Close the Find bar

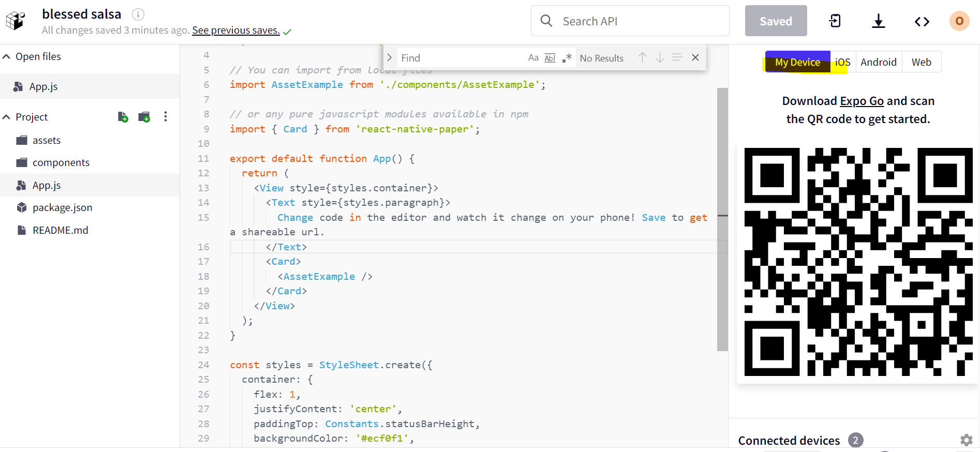pos(695,57)
